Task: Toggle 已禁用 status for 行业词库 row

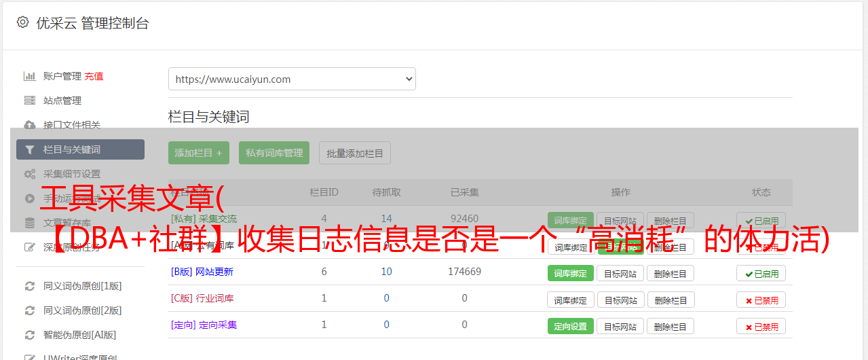Action: [761, 300]
